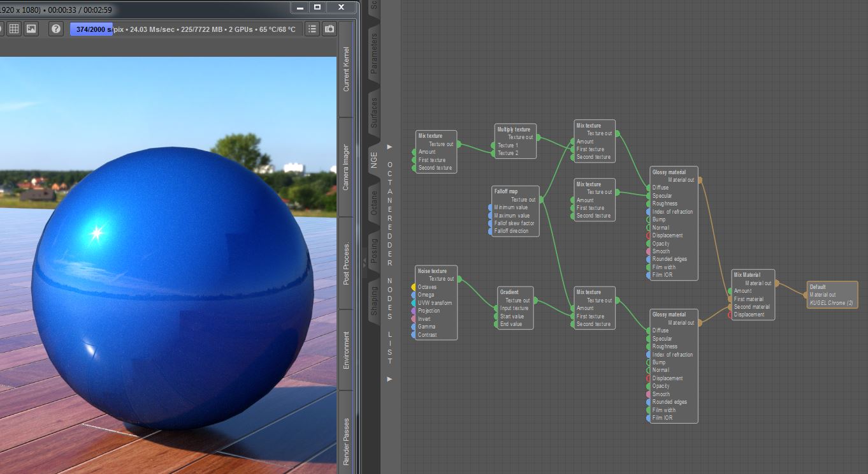Select the Noise texture node title

(432, 271)
